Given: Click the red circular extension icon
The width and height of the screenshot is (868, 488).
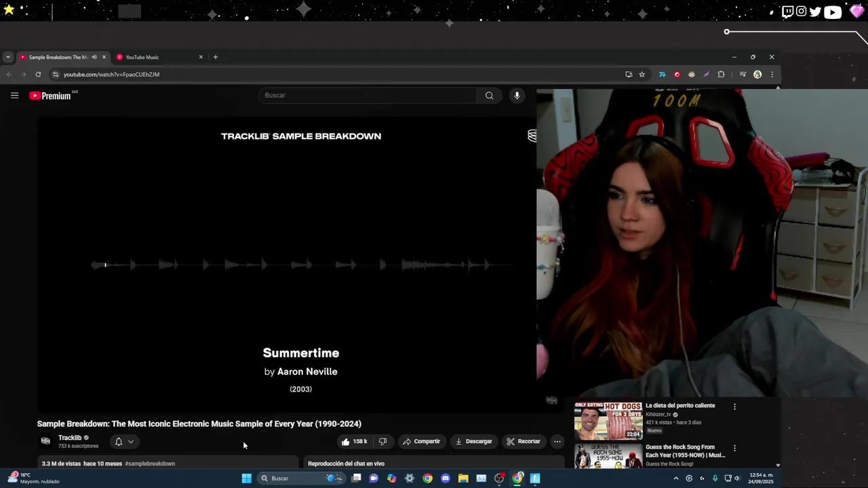Looking at the screenshot, I should coord(677,75).
